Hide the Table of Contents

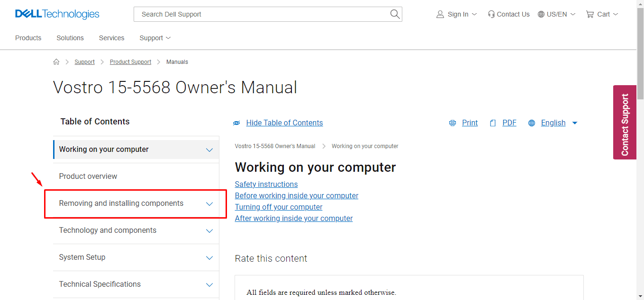click(x=284, y=123)
